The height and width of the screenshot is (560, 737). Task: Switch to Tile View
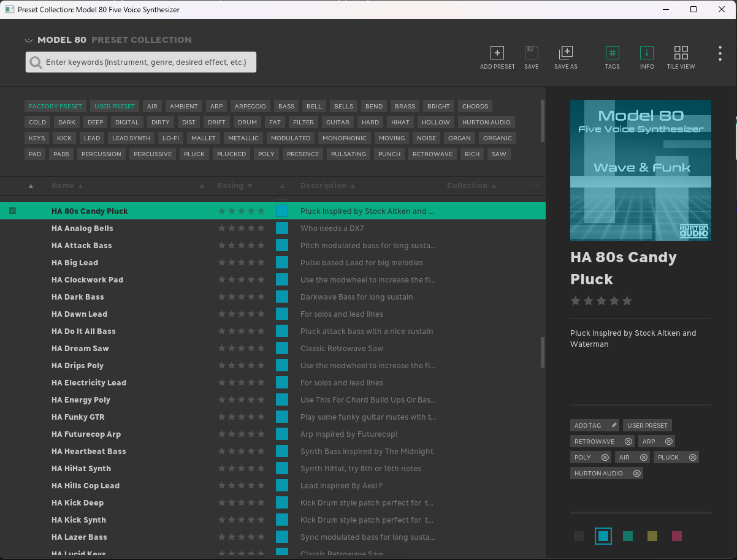[x=681, y=53]
